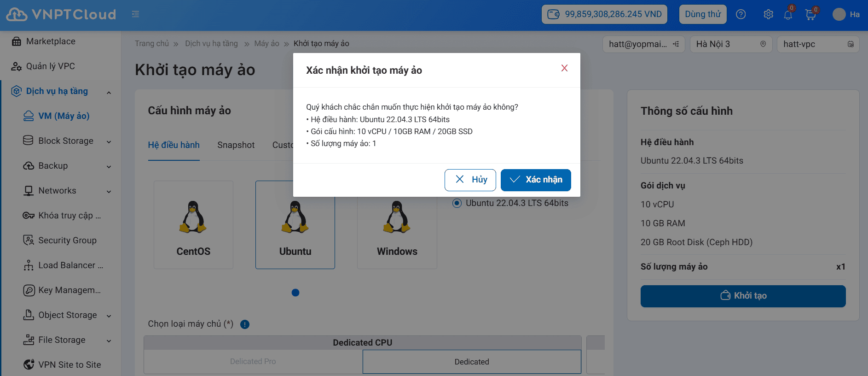Cancel with the Hủy button
868x376 pixels.
pos(470,180)
